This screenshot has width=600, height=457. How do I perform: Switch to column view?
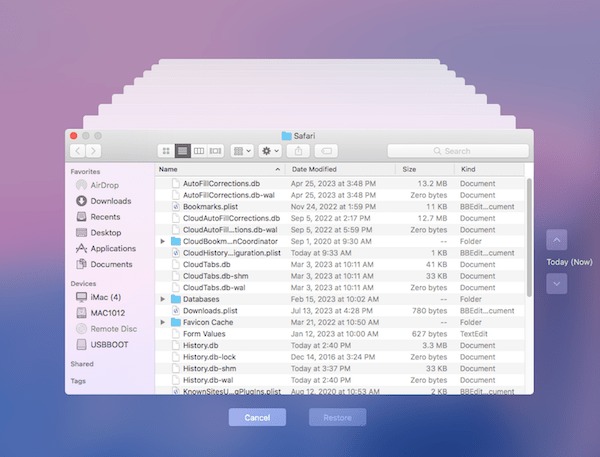point(199,151)
